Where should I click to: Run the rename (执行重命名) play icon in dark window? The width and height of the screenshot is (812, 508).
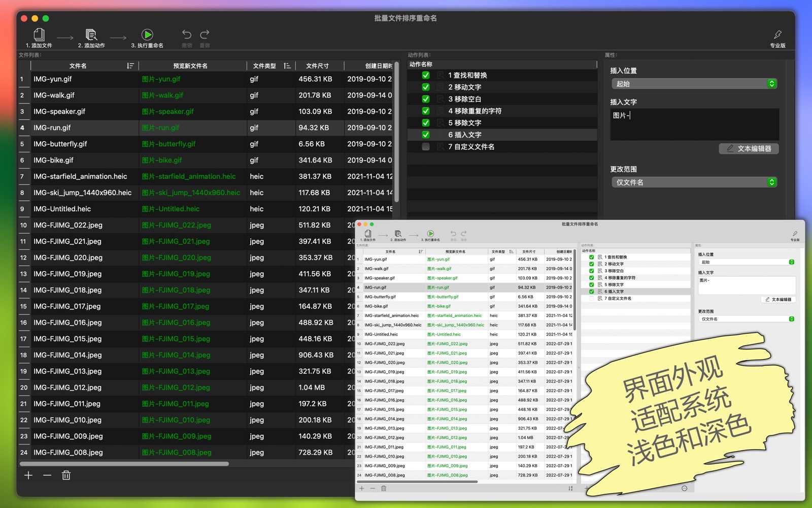[147, 35]
